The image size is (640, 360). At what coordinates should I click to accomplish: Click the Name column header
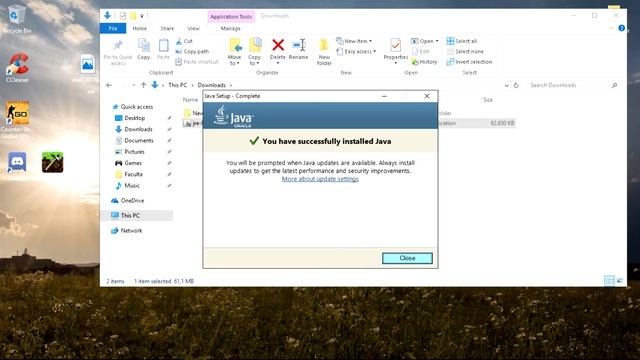click(x=190, y=100)
